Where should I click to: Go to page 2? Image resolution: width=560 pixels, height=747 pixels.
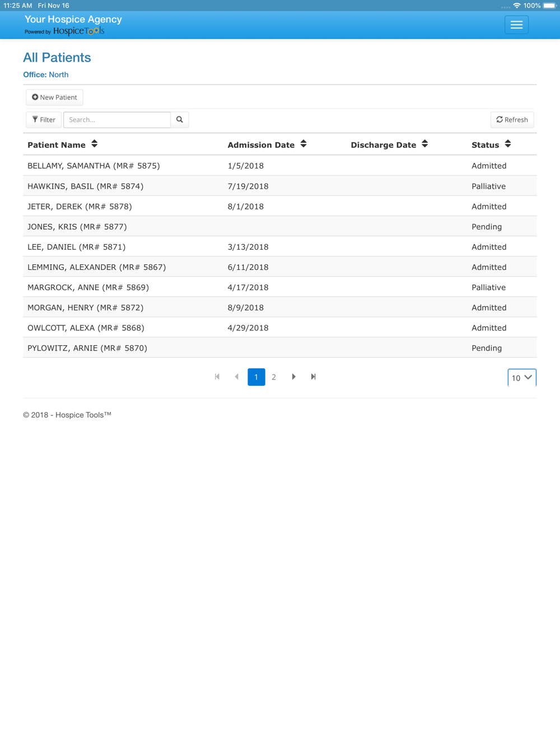point(274,377)
